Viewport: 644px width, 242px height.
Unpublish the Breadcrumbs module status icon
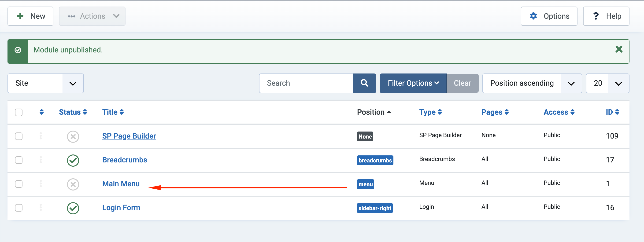point(73,160)
